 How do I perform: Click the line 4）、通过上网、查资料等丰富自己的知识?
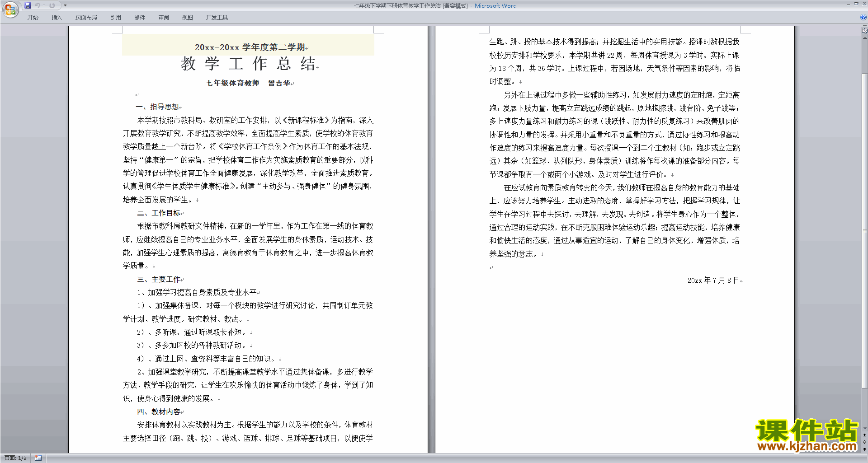click(x=206, y=359)
